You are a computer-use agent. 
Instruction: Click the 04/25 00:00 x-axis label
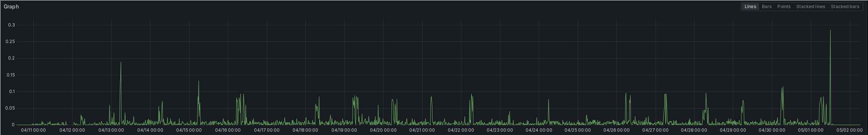click(578, 130)
